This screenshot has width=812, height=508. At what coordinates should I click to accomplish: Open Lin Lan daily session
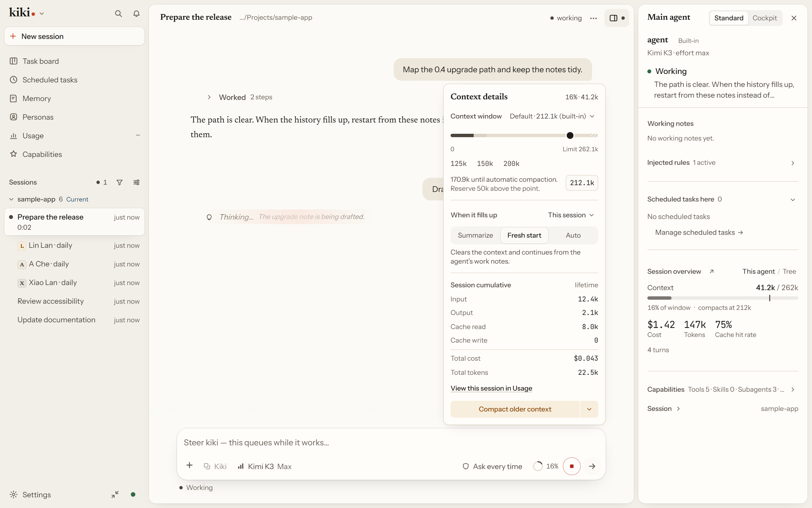click(x=74, y=245)
